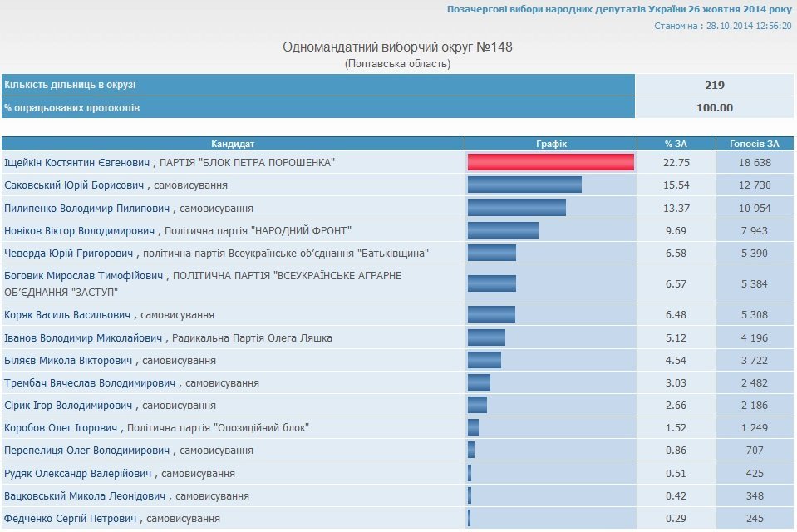The image size is (797, 532).
Task: Click the vote count "18 638"
Action: [753, 164]
